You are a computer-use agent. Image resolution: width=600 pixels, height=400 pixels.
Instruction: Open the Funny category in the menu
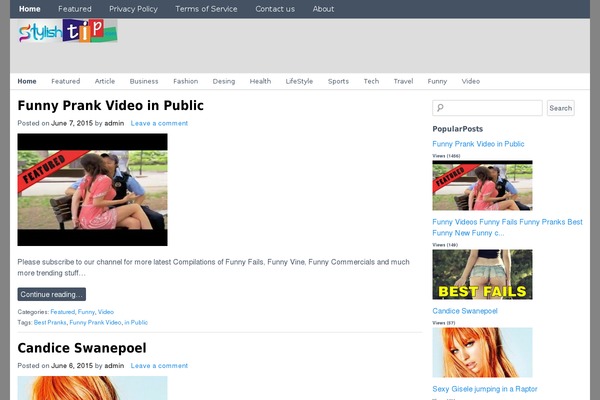pos(437,81)
